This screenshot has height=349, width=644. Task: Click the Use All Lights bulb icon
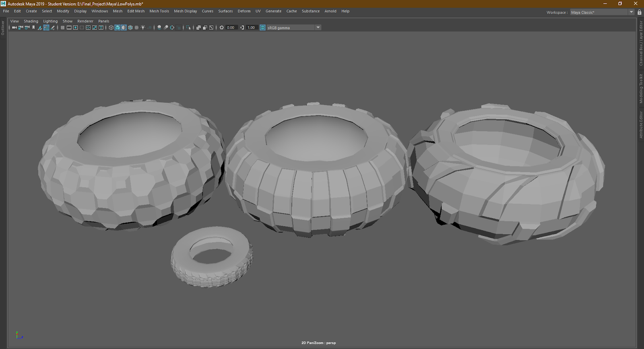pos(143,28)
